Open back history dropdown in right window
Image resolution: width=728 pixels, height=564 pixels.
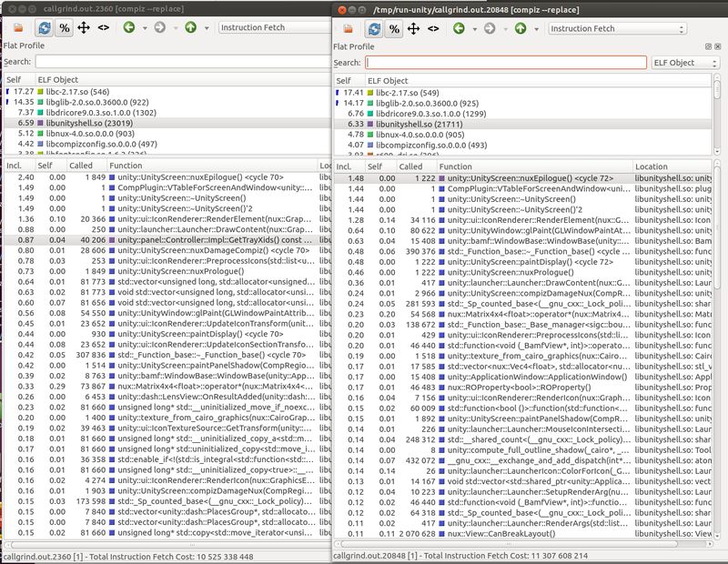click(x=474, y=29)
